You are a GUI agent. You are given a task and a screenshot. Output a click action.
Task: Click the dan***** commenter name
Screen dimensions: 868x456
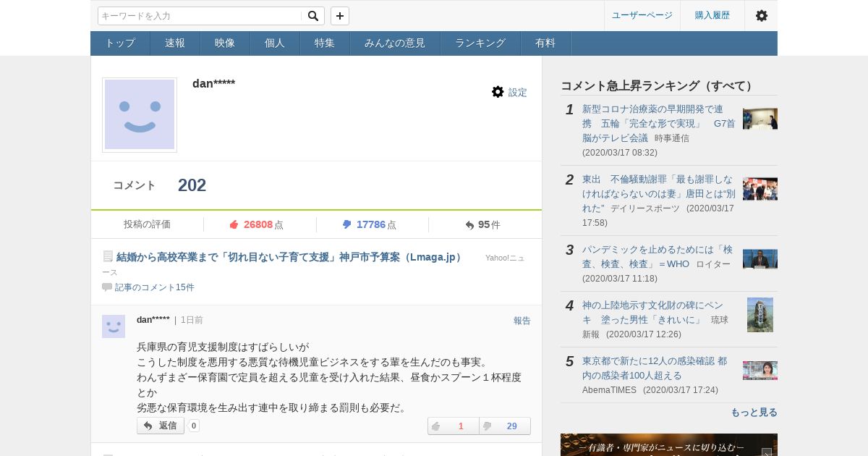[x=153, y=320]
